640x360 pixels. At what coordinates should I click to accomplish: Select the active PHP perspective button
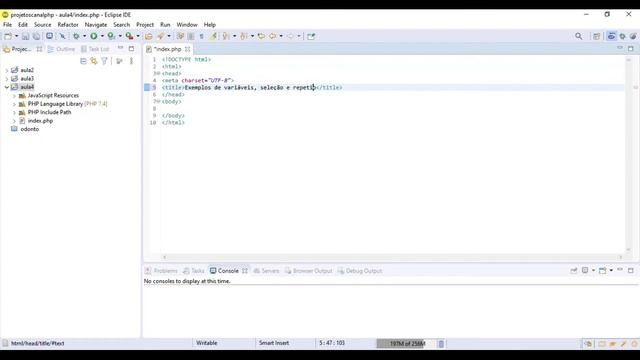click(611, 36)
